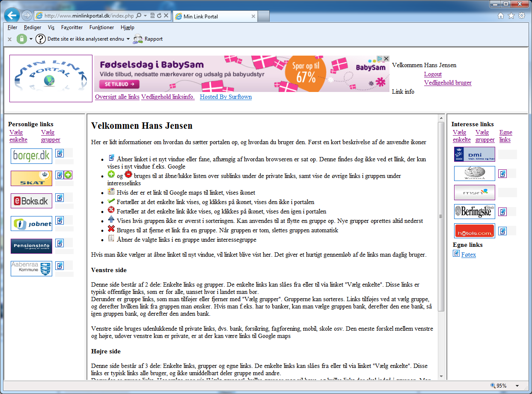Open Favorites using the star icon
This screenshot has width=532, height=394.
coord(511,16)
